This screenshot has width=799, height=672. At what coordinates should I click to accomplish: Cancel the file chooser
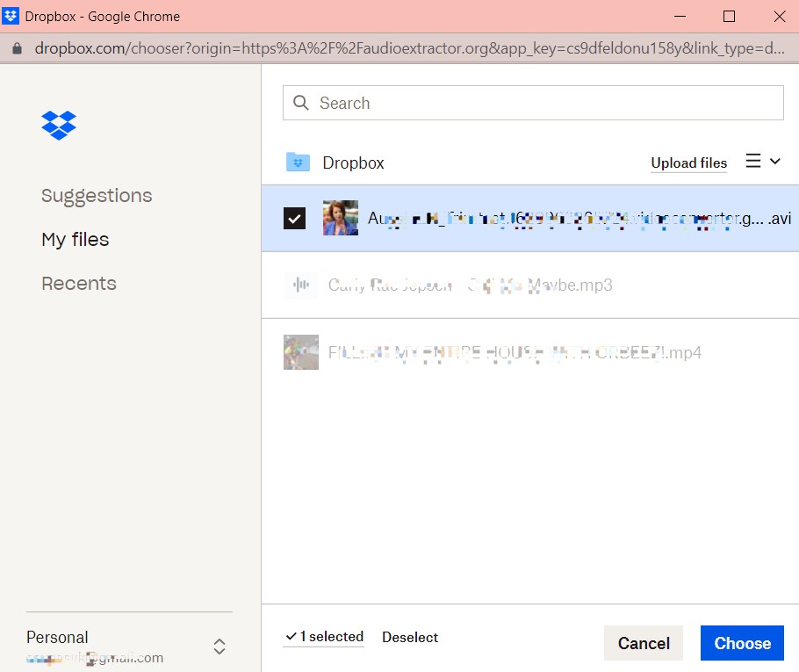(x=644, y=643)
